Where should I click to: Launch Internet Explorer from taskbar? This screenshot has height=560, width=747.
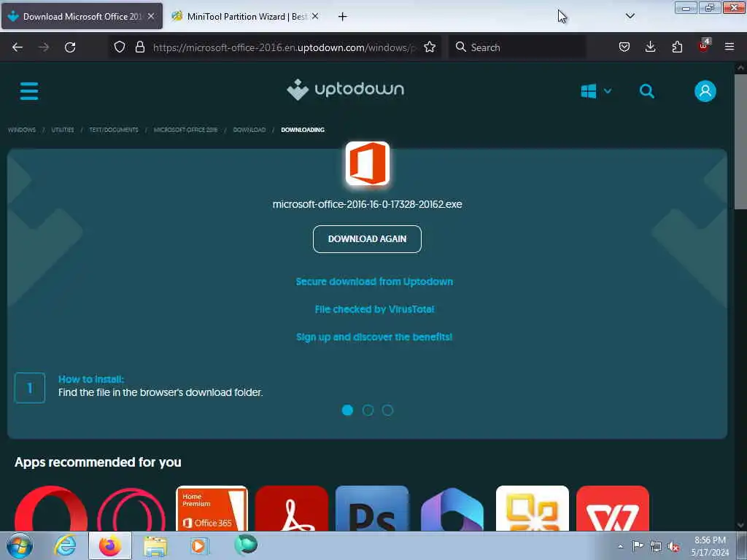point(65,545)
